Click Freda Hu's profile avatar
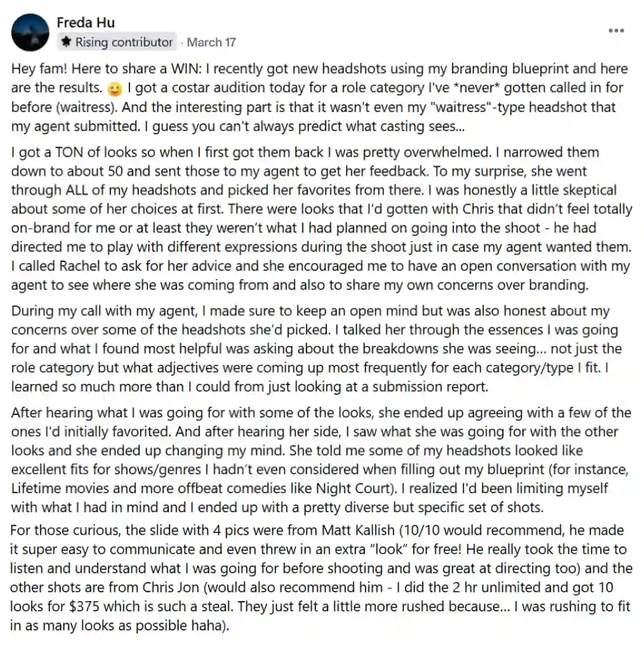Image resolution: width=644 pixels, height=647 pixels. 30,32
